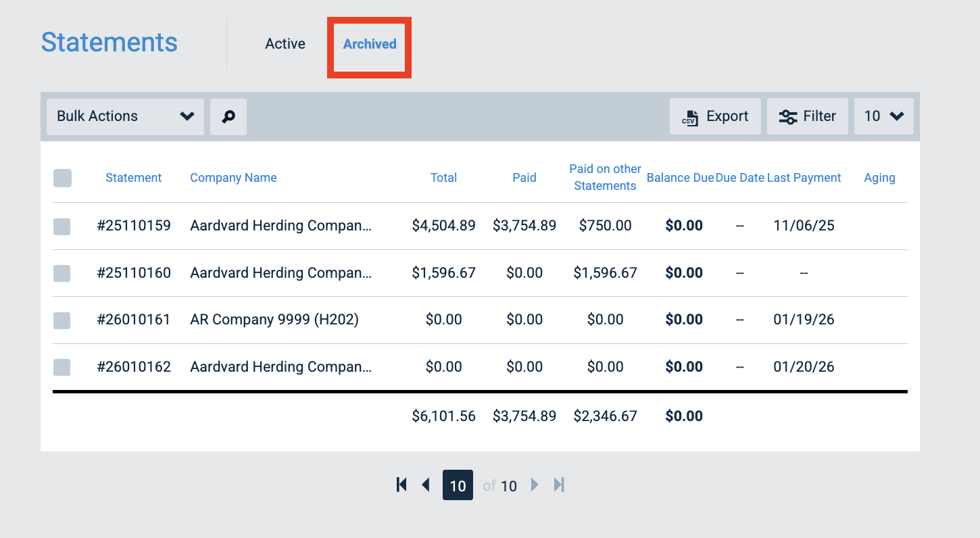Tick the select-all header checkbox
The height and width of the screenshot is (538, 980).
click(62, 178)
